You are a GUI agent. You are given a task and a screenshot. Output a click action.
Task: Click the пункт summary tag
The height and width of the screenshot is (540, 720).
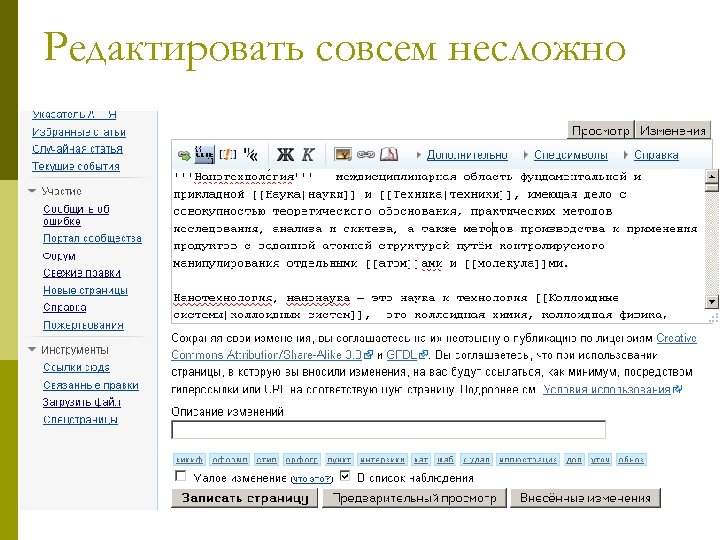339,459
